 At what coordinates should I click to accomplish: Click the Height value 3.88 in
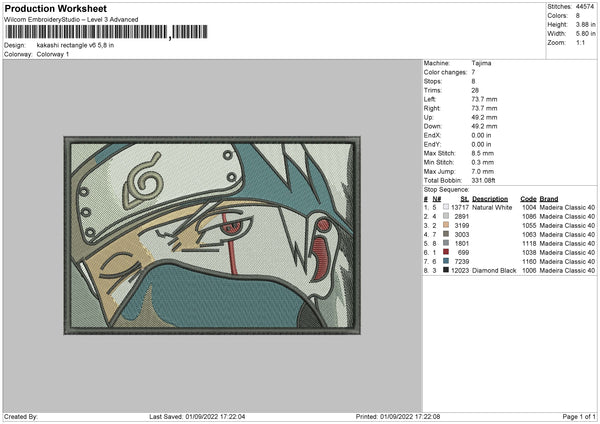(586, 24)
